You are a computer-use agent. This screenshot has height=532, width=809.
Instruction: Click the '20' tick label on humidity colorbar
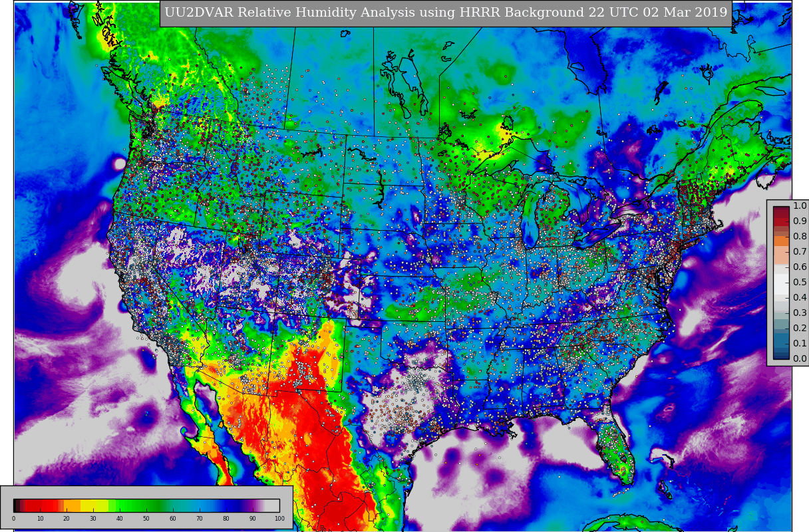click(67, 519)
